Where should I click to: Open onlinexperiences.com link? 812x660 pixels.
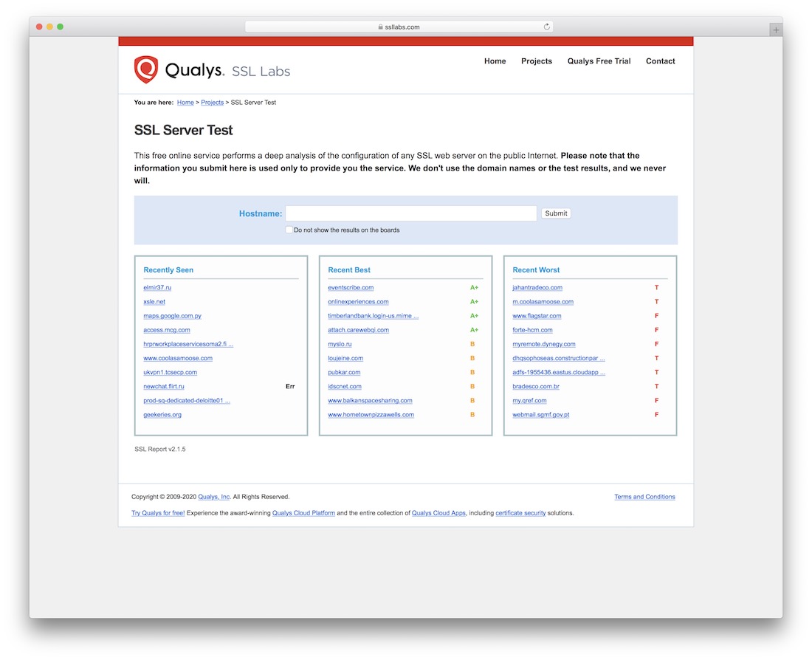(358, 301)
